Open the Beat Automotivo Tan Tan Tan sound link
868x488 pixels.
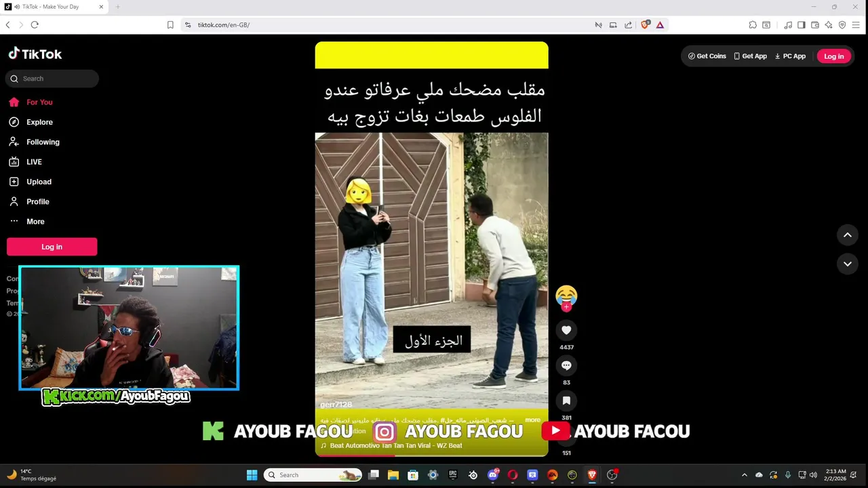pyautogui.click(x=391, y=445)
